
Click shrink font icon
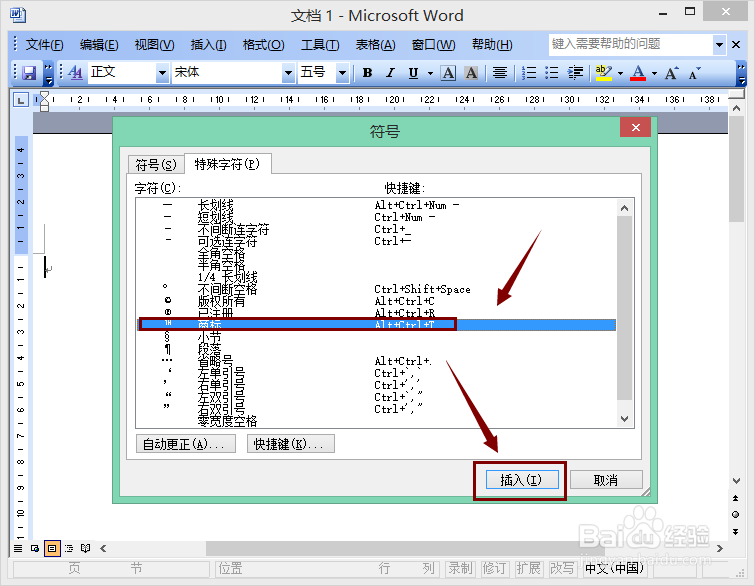click(x=694, y=73)
